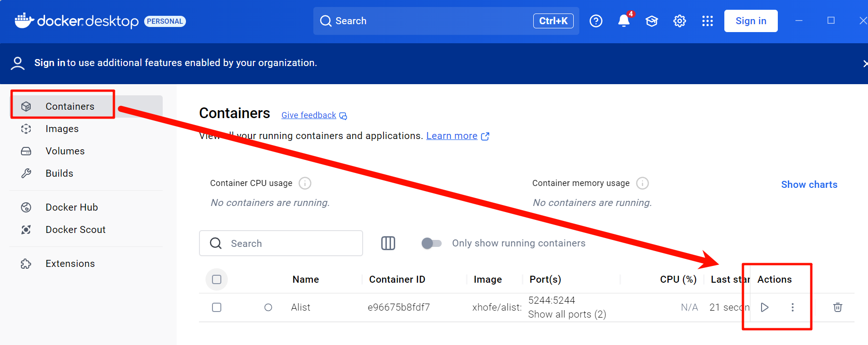This screenshot has width=868, height=345.
Task: Open the column display options icon
Action: pyautogui.click(x=388, y=243)
